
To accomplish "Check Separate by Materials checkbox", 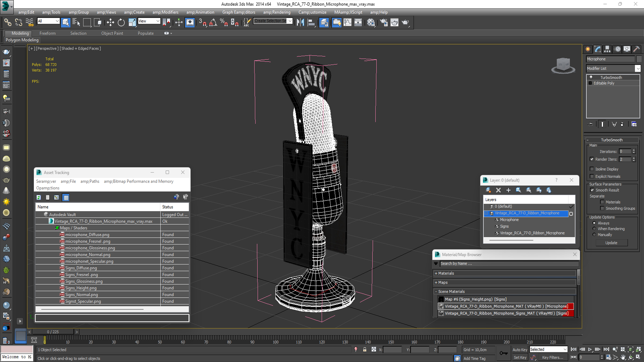I will click(602, 202).
